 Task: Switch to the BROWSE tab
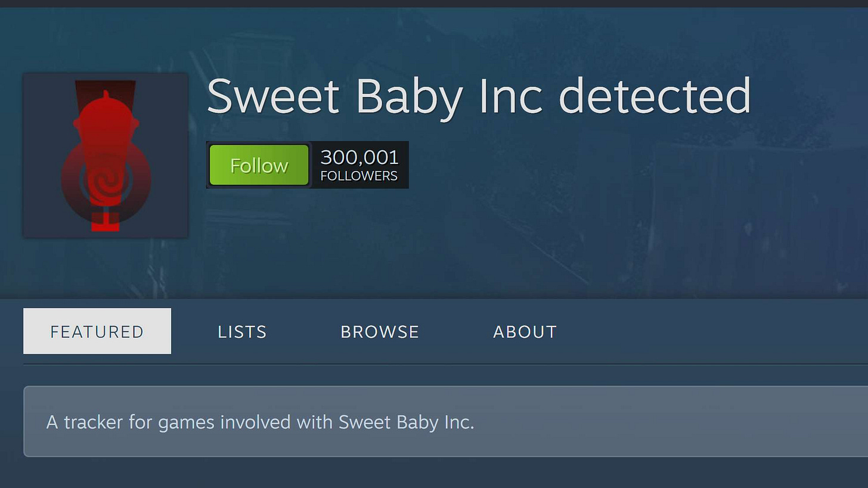[x=379, y=331]
